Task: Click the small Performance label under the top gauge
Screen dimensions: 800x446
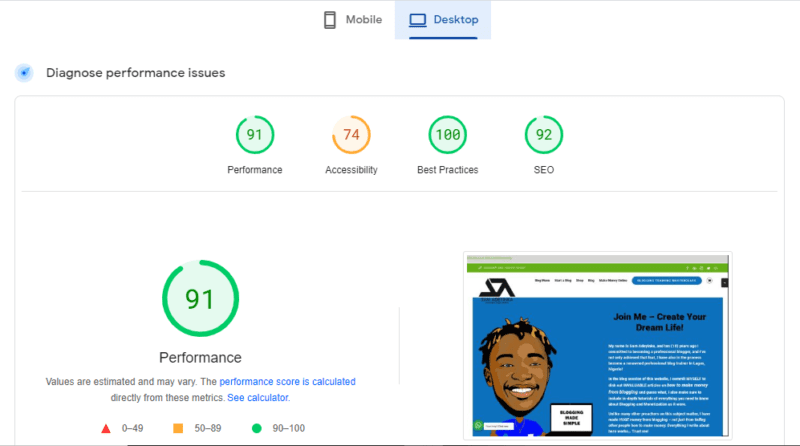Action: (255, 170)
